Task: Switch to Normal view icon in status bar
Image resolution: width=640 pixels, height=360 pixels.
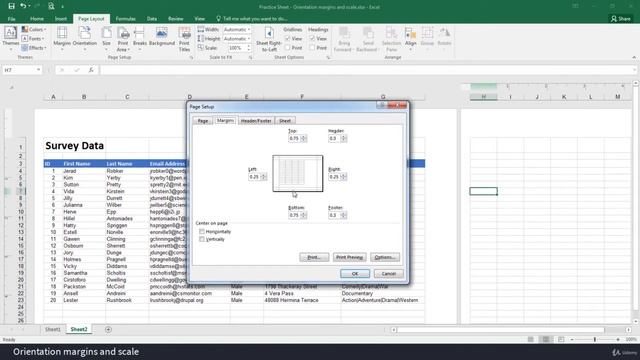Action: click(x=531, y=339)
